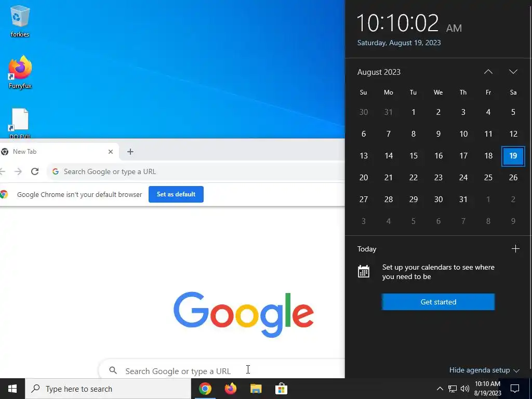Click the calendar agenda icon
Image resolution: width=532 pixels, height=399 pixels.
pyautogui.click(x=364, y=272)
